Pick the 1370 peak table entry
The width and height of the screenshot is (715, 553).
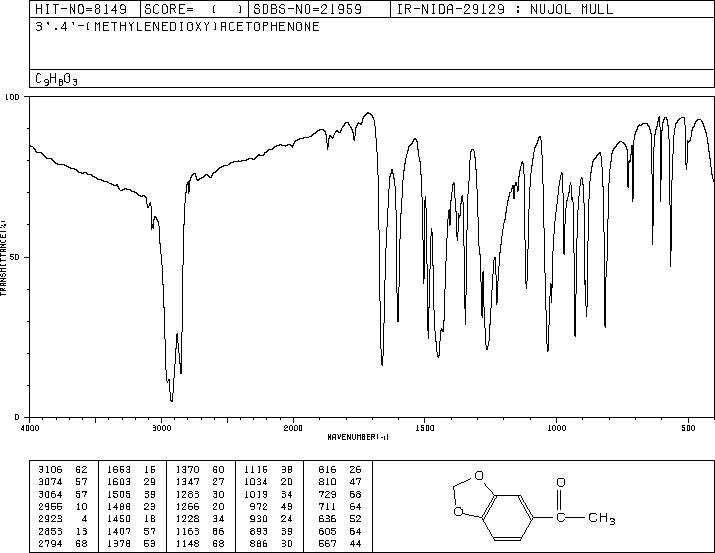tap(200, 469)
